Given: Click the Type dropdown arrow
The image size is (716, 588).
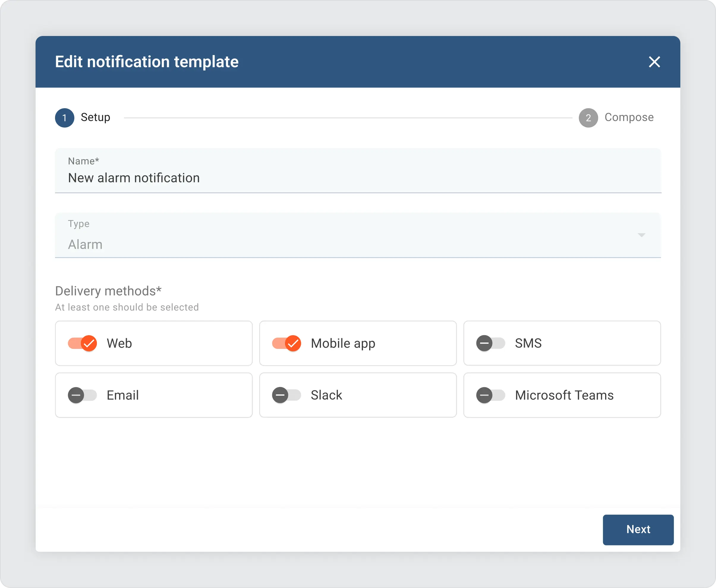Looking at the screenshot, I should (x=642, y=235).
